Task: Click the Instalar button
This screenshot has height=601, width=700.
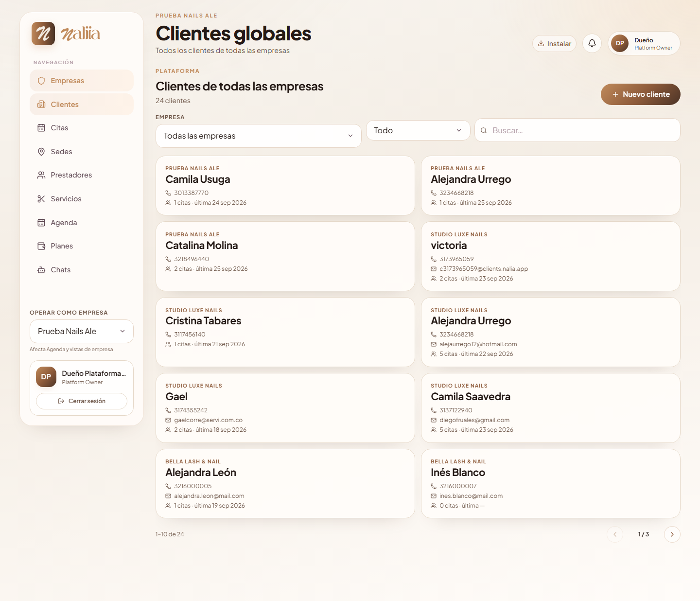Action: [x=555, y=44]
